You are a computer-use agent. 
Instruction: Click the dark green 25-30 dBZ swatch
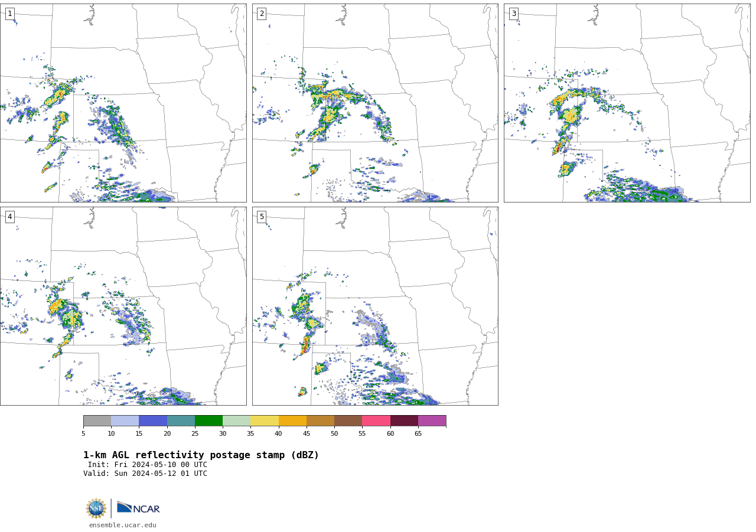pyautogui.click(x=208, y=421)
